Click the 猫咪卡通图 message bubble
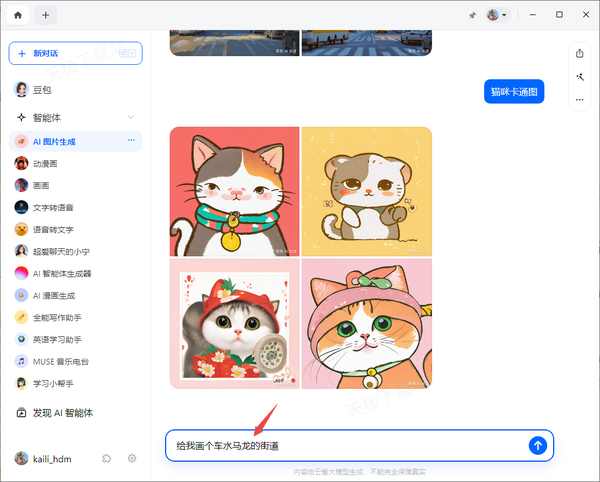Image resolution: width=600 pixels, height=482 pixels. (514, 91)
